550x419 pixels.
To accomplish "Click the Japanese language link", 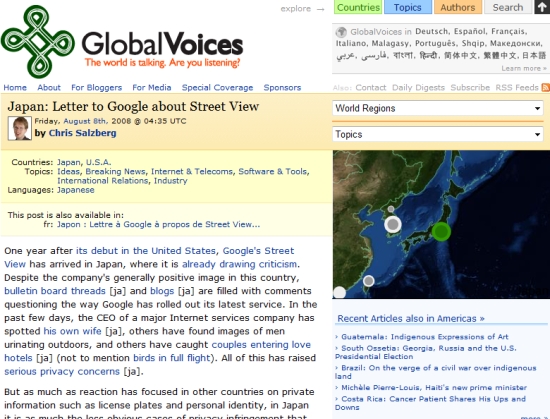I will point(76,190).
